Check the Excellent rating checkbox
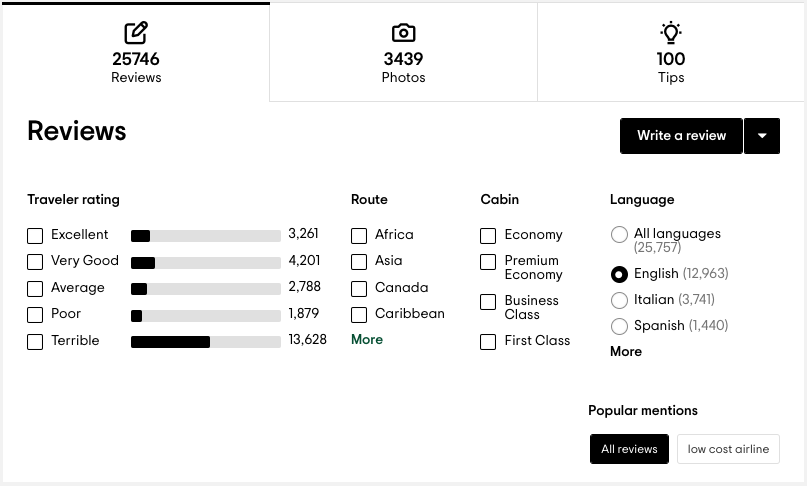Image resolution: width=807 pixels, height=486 pixels. [35, 236]
